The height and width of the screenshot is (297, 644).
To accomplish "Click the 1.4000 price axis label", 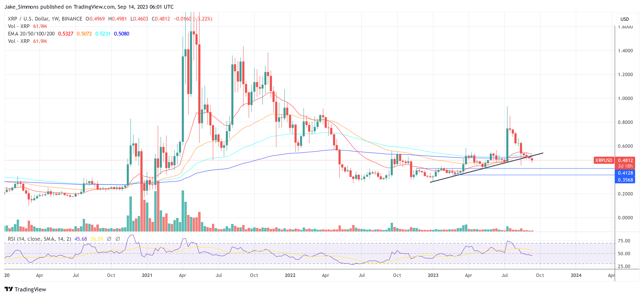I will point(625,51).
